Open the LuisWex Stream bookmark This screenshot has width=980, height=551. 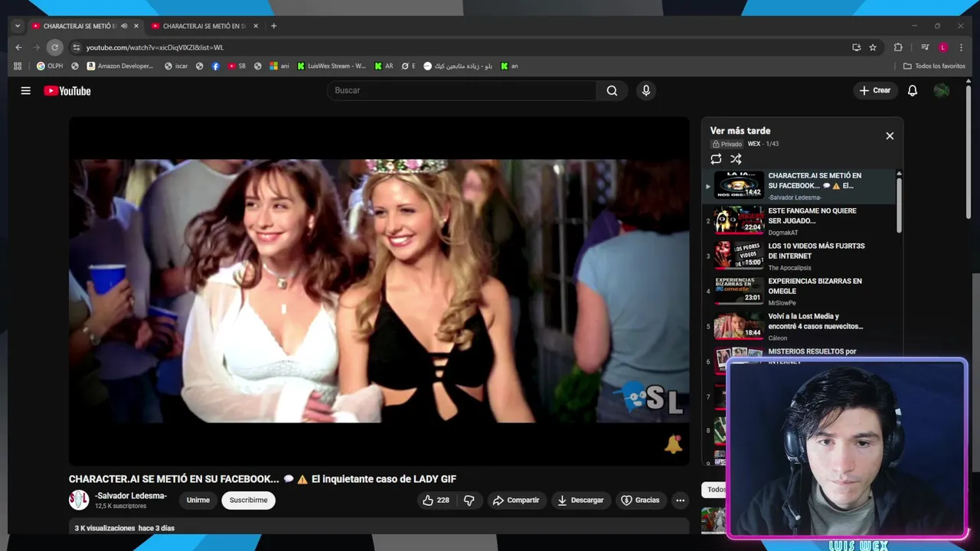[x=332, y=66]
